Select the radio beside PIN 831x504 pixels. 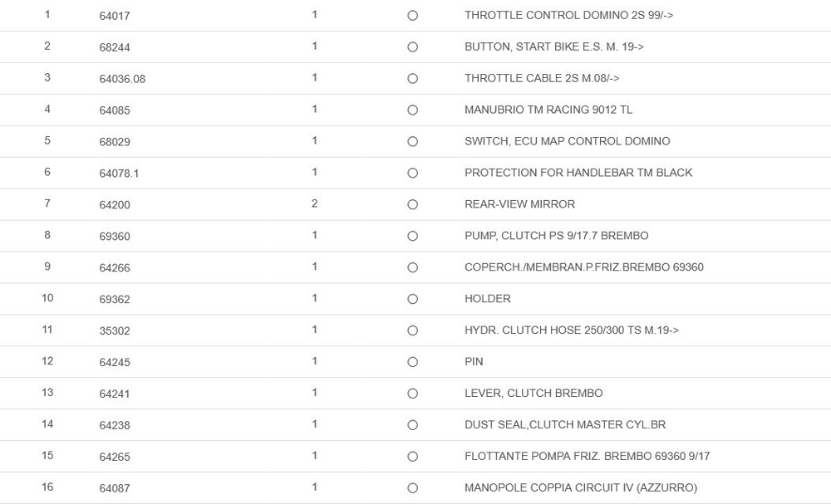(x=412, y=362)
